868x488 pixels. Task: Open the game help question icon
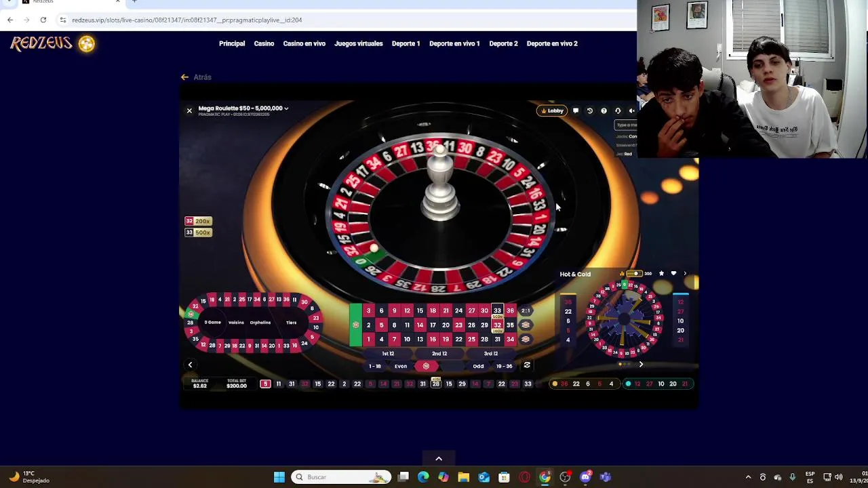click(x=604, y=110)
